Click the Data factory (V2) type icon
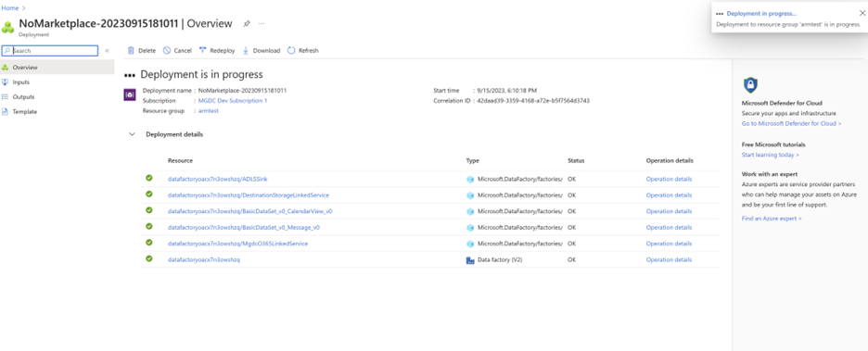This screenshot has height=351, width=868. [470, 260]
